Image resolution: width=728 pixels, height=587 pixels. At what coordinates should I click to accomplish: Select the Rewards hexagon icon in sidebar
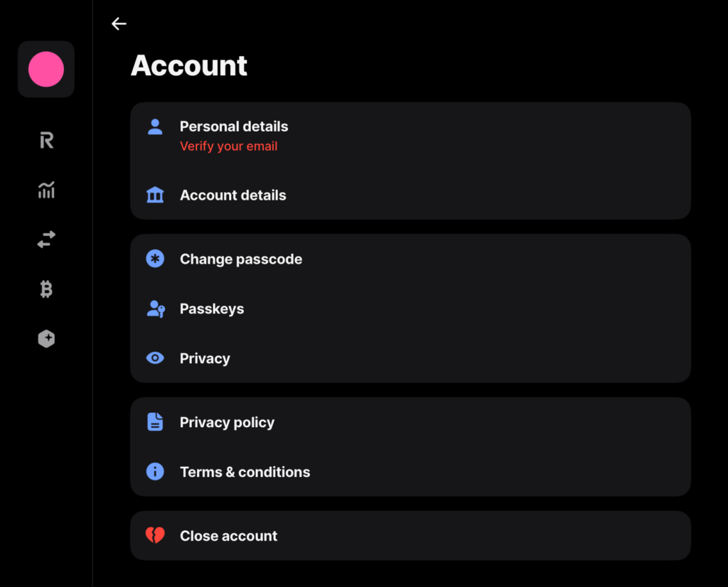click(x=45, y=339)
